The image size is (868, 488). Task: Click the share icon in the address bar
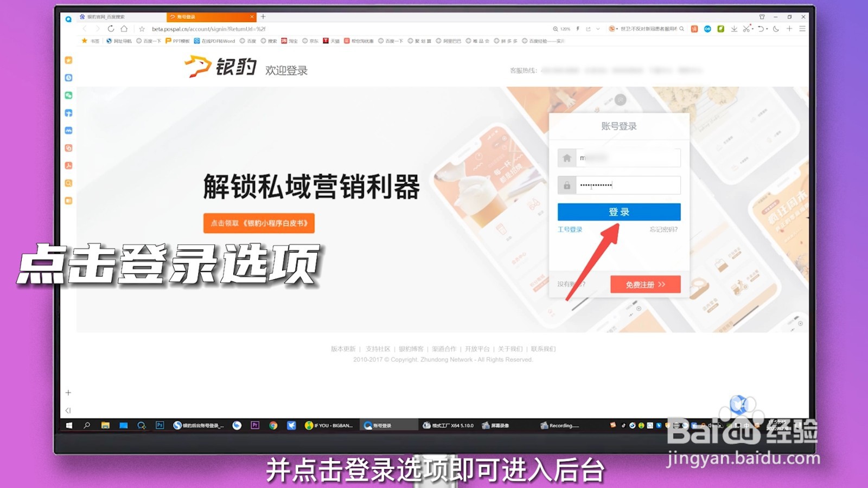[x=588, y=29]
